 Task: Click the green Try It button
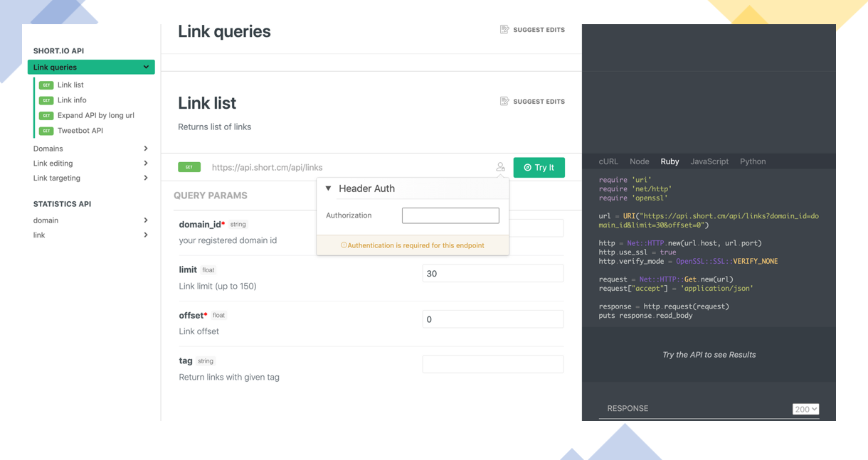[x=539, y=168]
